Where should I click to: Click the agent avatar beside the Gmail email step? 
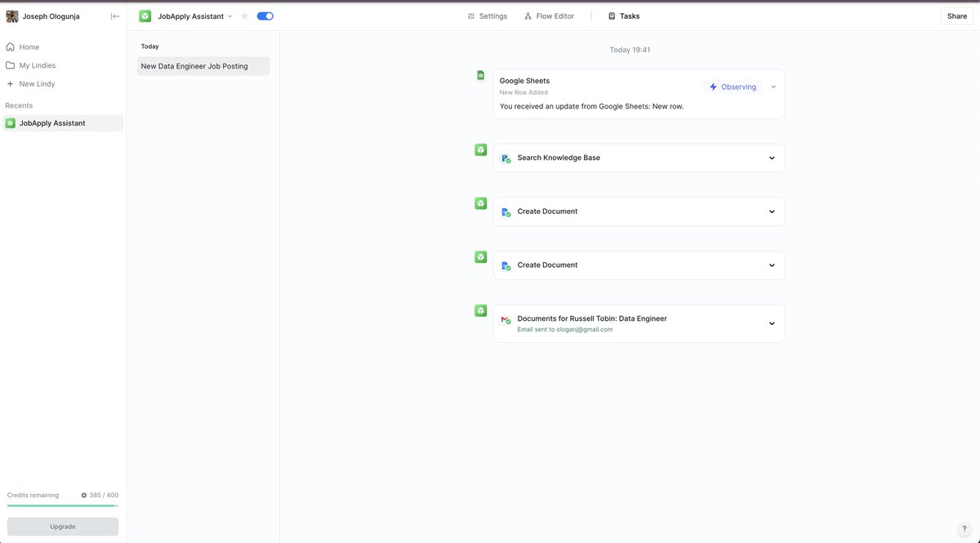pos(481,310)
